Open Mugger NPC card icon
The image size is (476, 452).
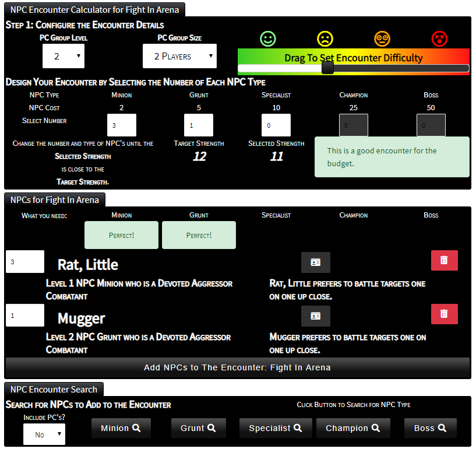315,316
